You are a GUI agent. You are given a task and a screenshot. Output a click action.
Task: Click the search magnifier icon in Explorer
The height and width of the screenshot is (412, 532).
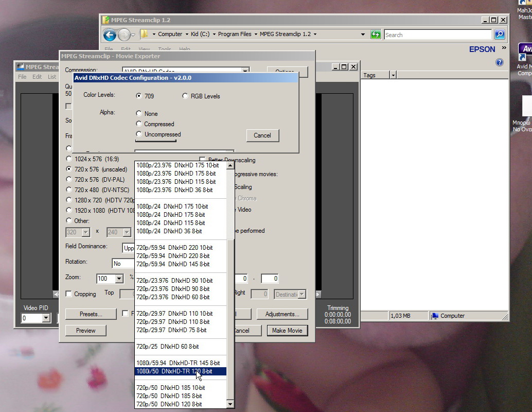click(x=500, y=35)
